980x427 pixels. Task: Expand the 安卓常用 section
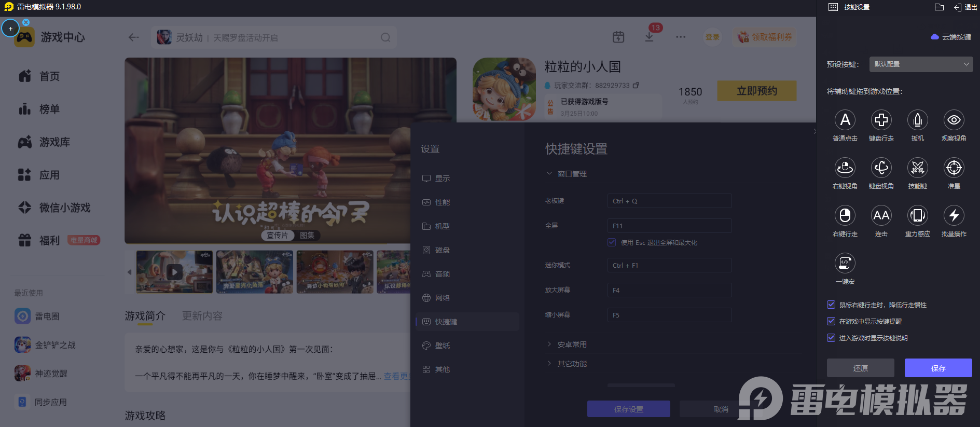(549, 344)
